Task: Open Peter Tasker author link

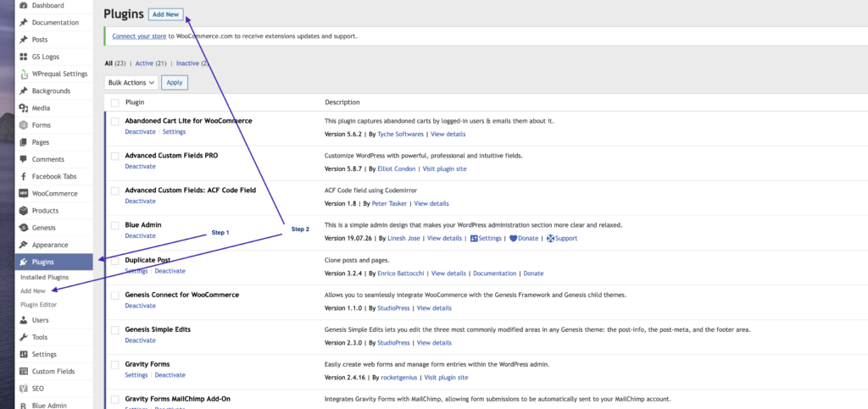Action: pyautogui.click(x=390, y=204)
